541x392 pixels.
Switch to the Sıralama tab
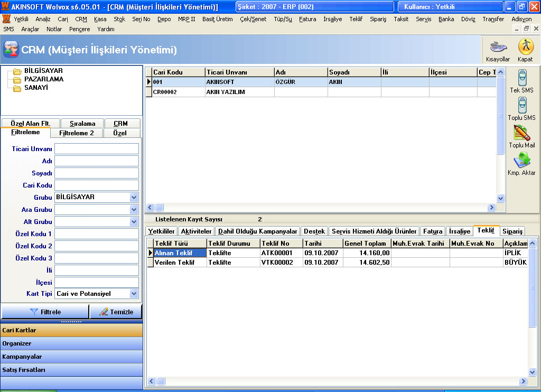point(82,123)
